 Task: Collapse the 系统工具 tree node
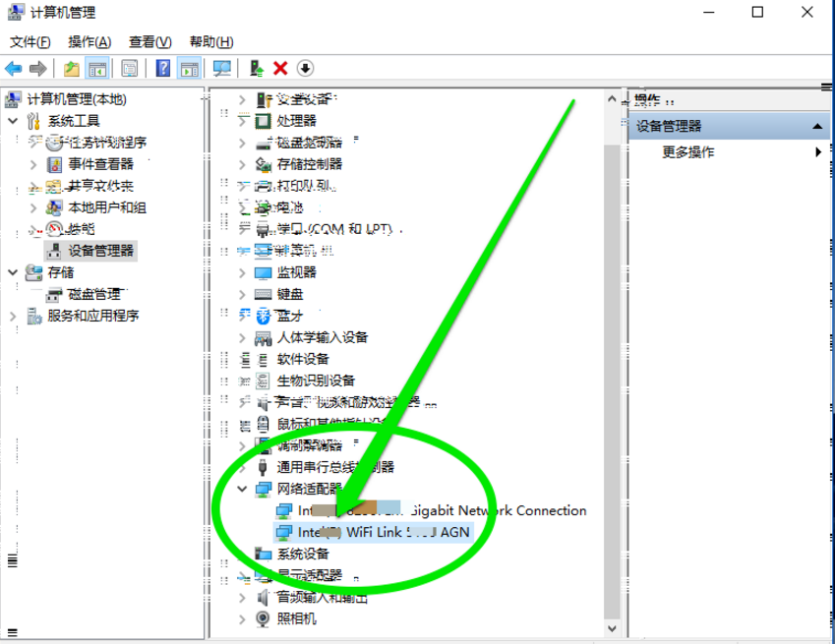pyautogui.click(x=13, y=121)
